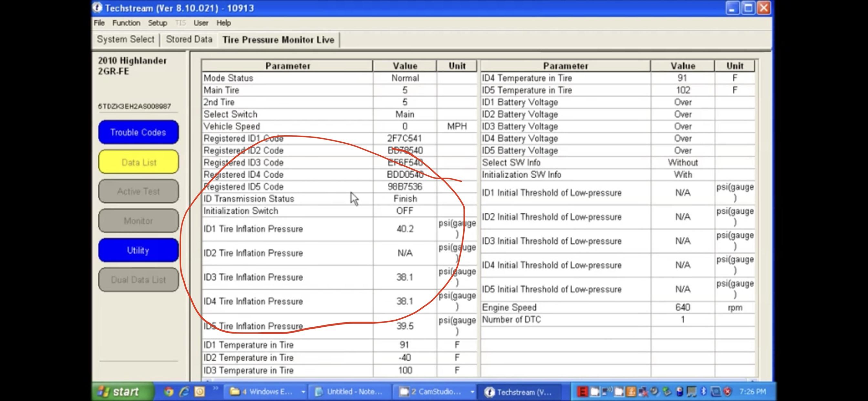Image resolution: width=868 pixels, height=401 pixels.
Task: Select the ID Transmission Status row
Action: click(x=339, y=199)
